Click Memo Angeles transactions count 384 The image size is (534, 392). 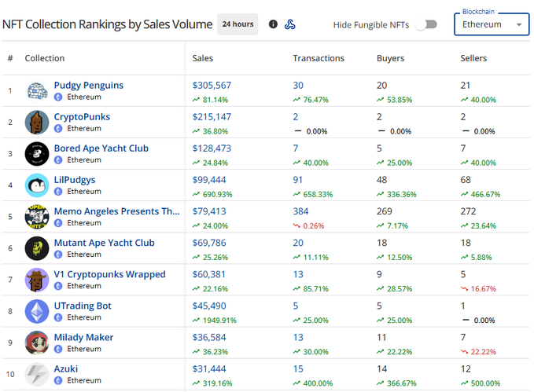300,211
